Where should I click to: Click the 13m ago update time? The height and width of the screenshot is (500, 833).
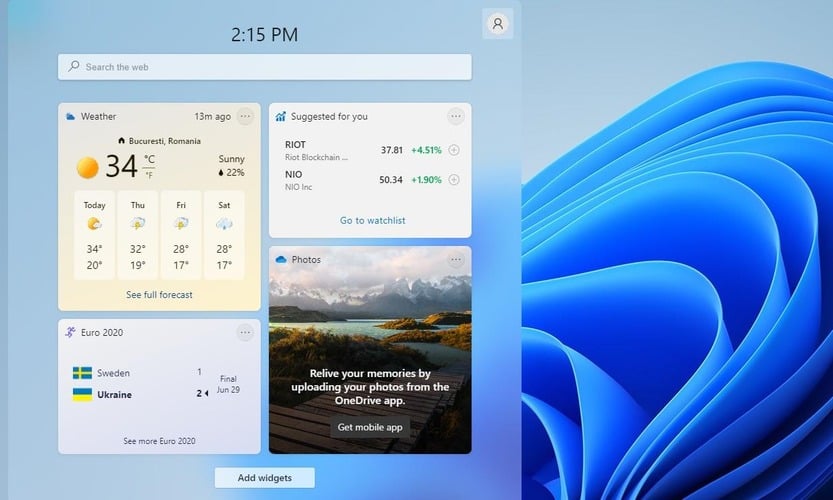(x=212, y=116)
